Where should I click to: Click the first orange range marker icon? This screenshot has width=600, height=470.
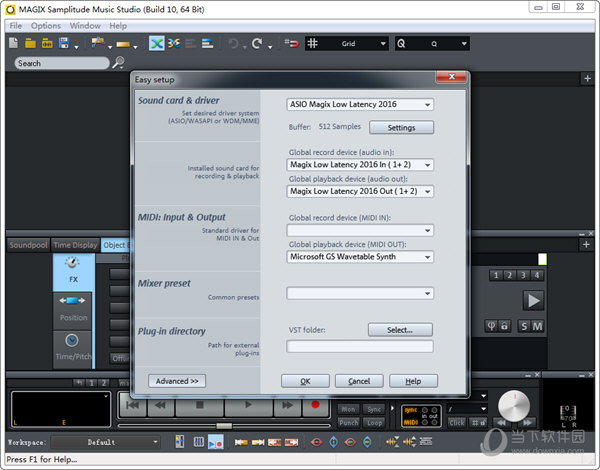pyautogui.click(x=241, y=442)
